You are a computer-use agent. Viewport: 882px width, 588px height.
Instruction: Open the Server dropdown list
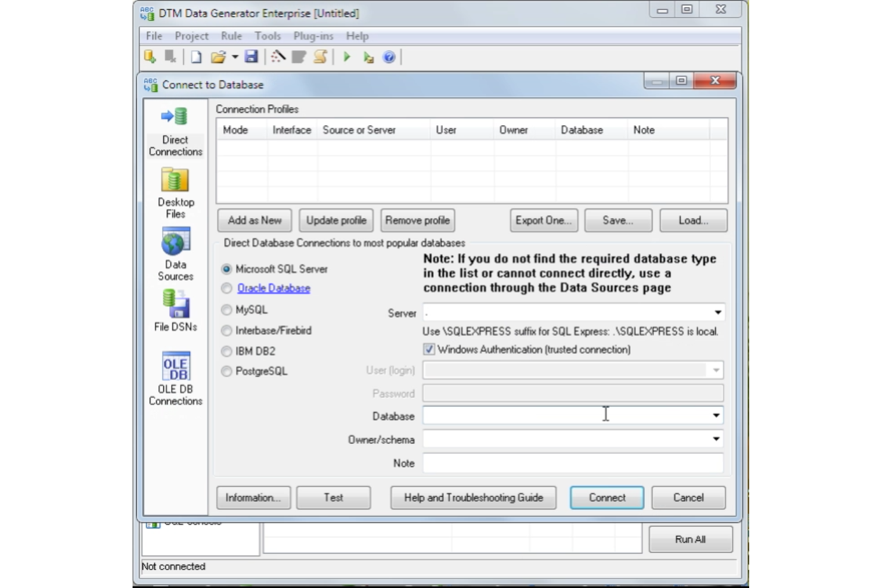tap(716, 312)
